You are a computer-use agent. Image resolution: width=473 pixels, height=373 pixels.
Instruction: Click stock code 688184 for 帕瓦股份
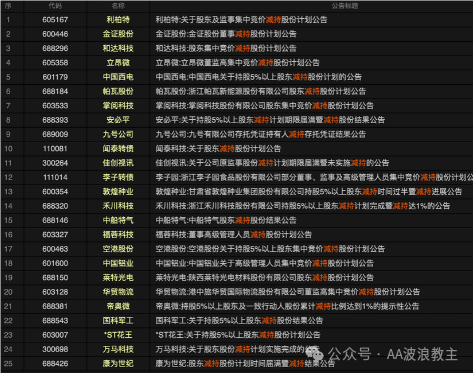[55, 91]
